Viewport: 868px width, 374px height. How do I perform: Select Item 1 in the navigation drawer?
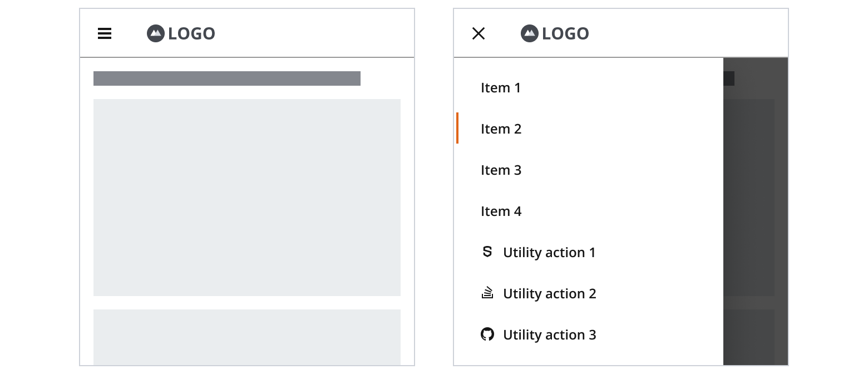tap(500, 87)
